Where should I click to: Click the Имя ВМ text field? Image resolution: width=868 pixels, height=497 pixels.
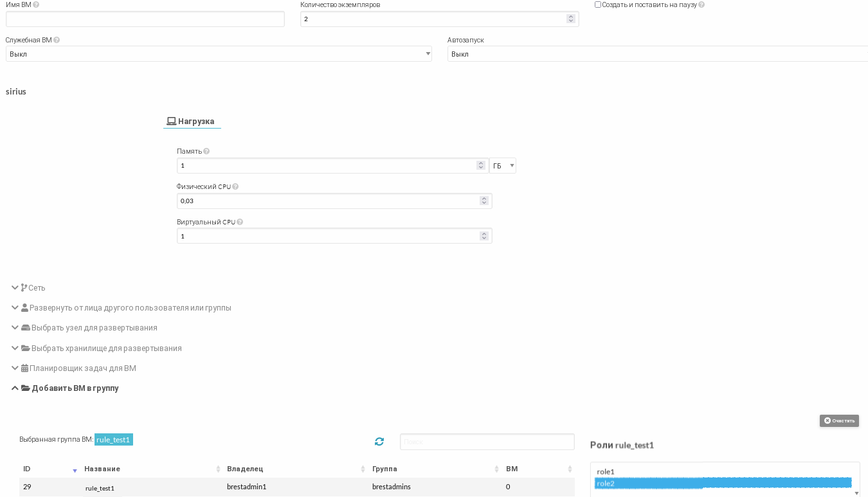click(x=145, y=19)
